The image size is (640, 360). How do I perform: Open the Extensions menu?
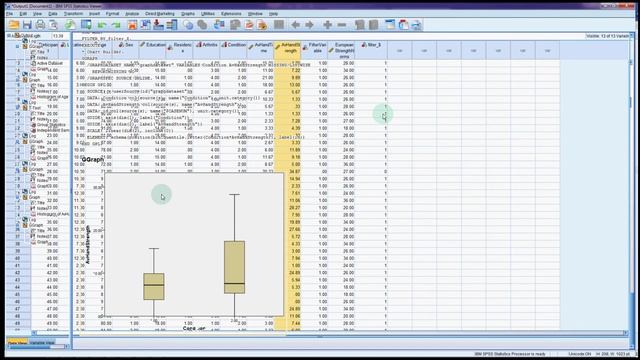pos(231,13)
